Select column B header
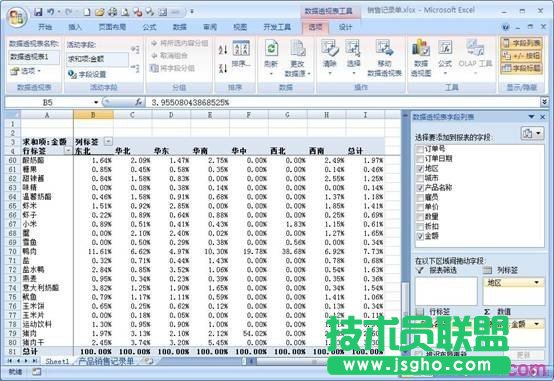554x381 pixels. coord(93,115)
